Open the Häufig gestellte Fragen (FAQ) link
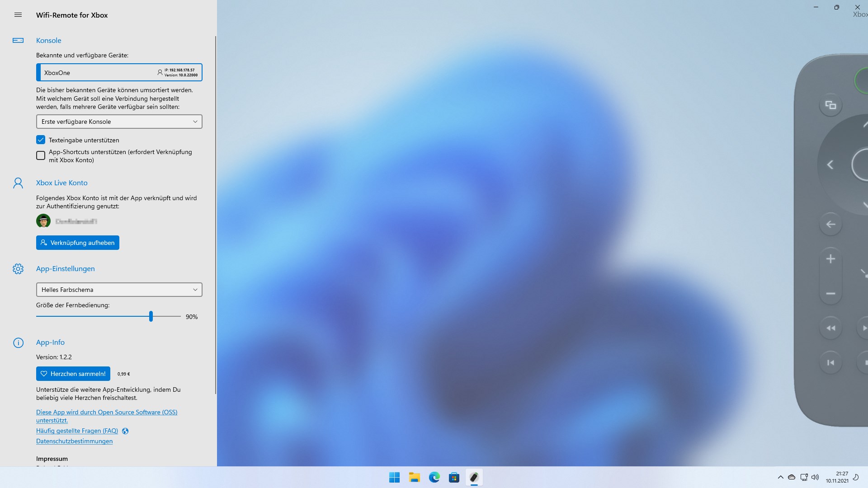Image resolution: width=868 pixels, height=488 pixels. (77, 431)
